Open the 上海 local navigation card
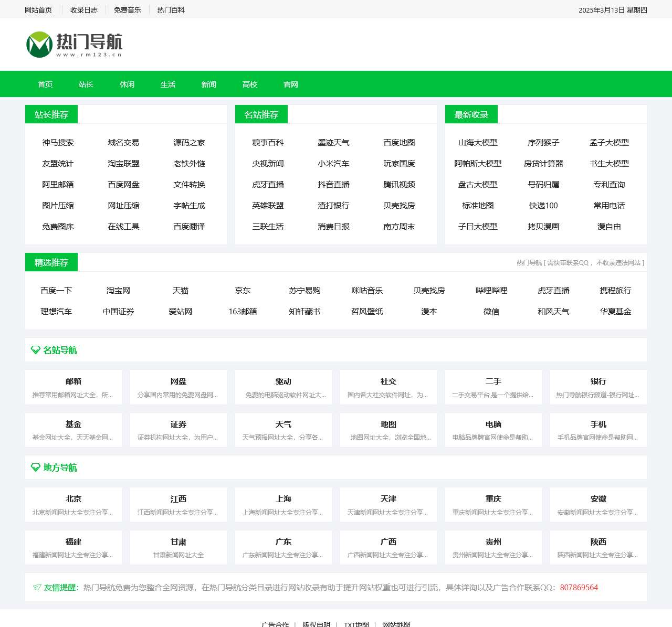 [283, 505]
